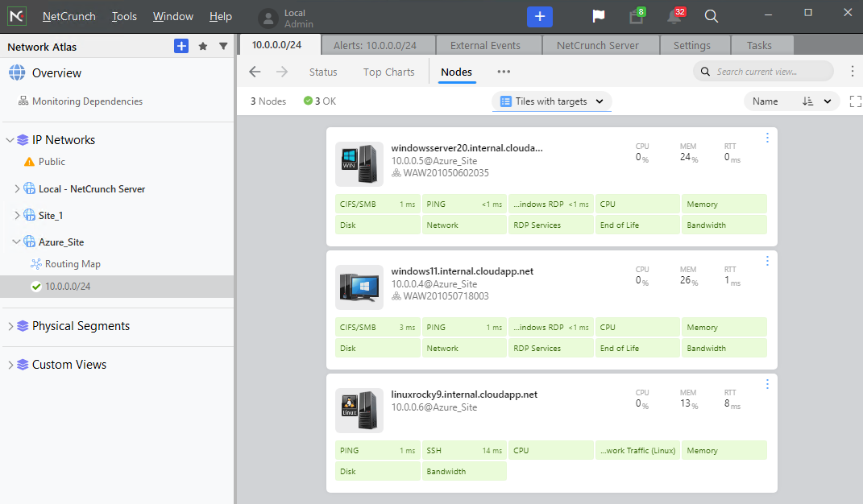Expand Local - NetCrunch Server node
Viewport: 863px width, 504px height.
coord(16,188)
